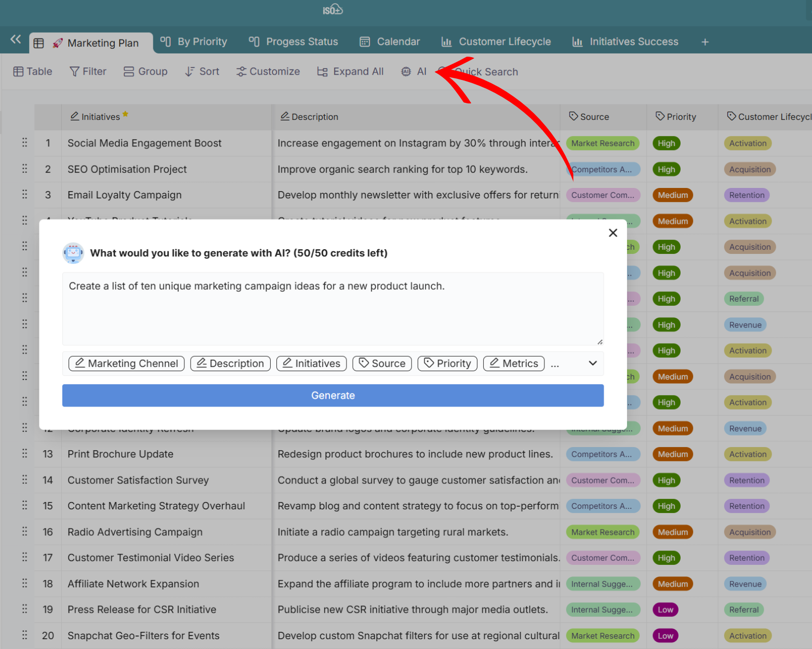The height and width of the screenshot is (649, 812).
Task: Toggle the Marketing Chennel field chip
Action: 126,363
